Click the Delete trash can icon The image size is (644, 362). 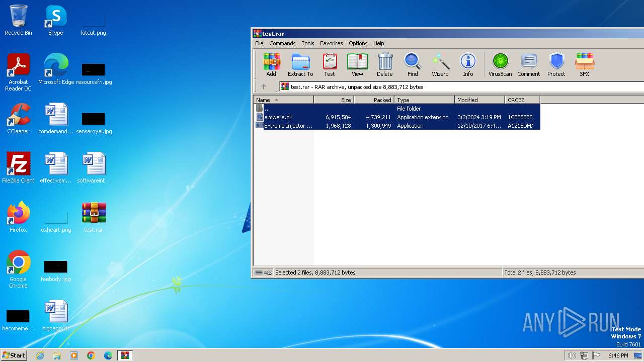click(385, 65)
